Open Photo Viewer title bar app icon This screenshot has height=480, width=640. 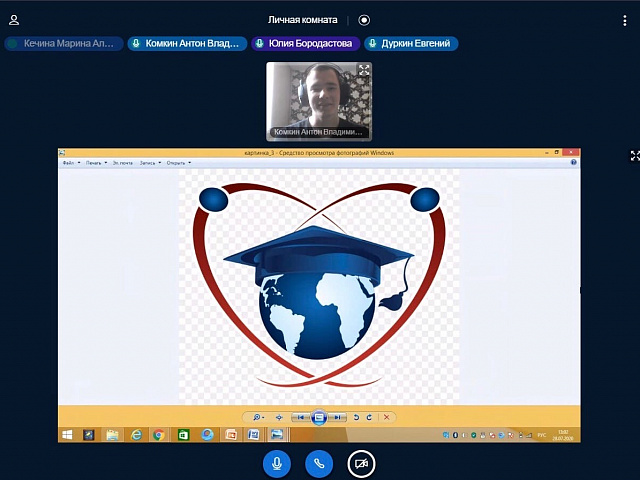click(x=62, y=153)
